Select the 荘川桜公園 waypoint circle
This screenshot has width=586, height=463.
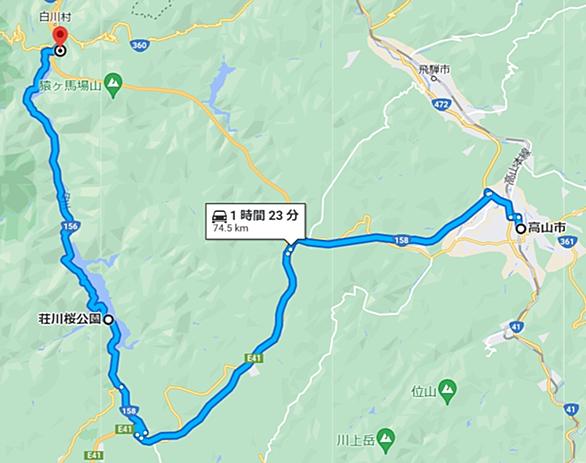coord(108,320)
